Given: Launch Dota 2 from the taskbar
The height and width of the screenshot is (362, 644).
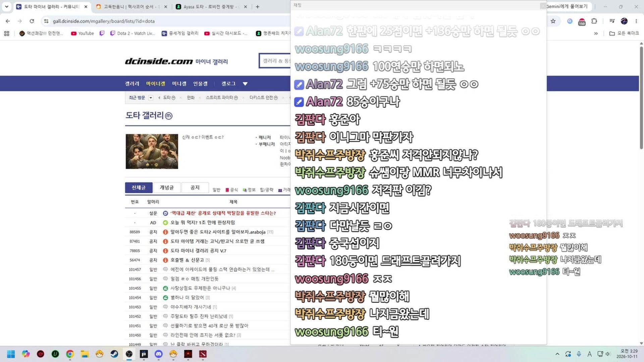Looking at the screenshot, I should 203,354.
